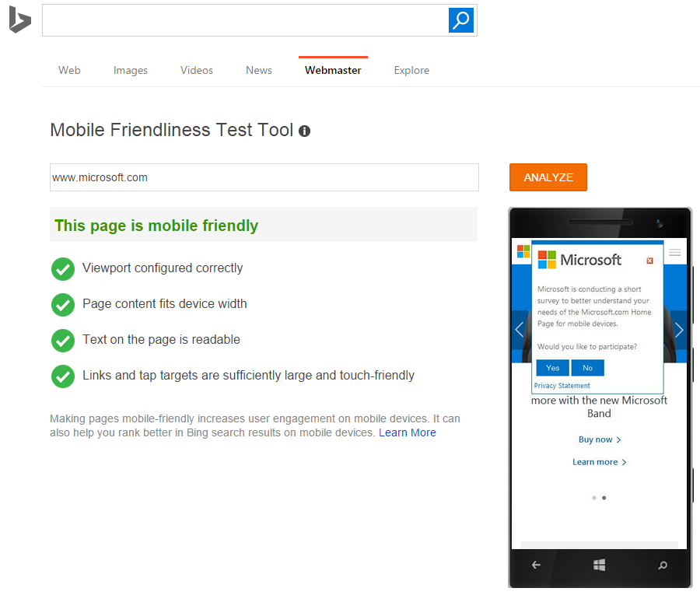Screen dimensions: 700x595
Task: Open the Web tab
Action: click(x=69, y=70)
